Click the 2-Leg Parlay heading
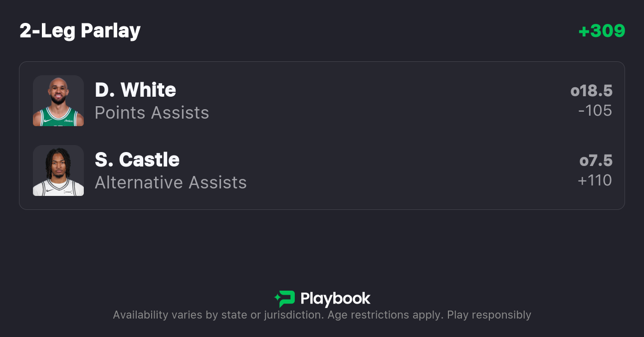This screenshot has width=644, height=337. click(x=80, y=31)
